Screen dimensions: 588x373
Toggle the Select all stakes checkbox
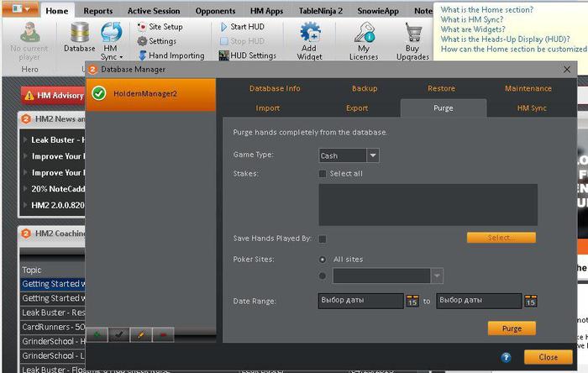(322, 174)
